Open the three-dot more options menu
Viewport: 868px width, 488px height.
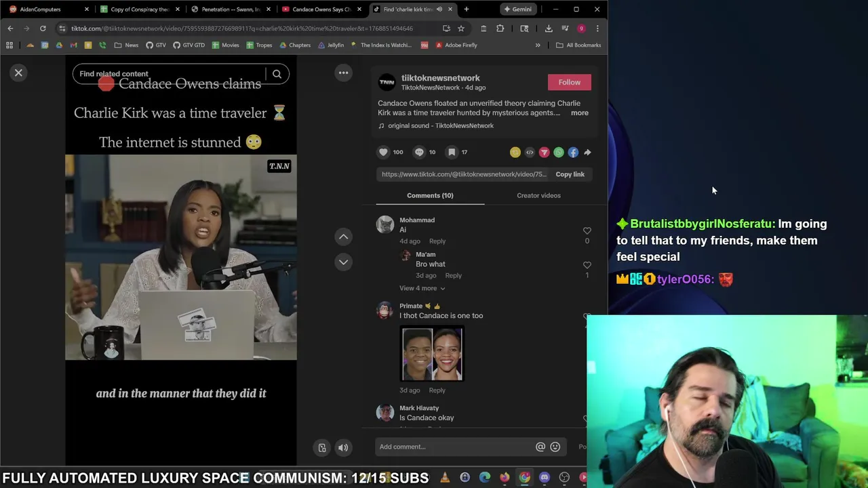[344, 73]
